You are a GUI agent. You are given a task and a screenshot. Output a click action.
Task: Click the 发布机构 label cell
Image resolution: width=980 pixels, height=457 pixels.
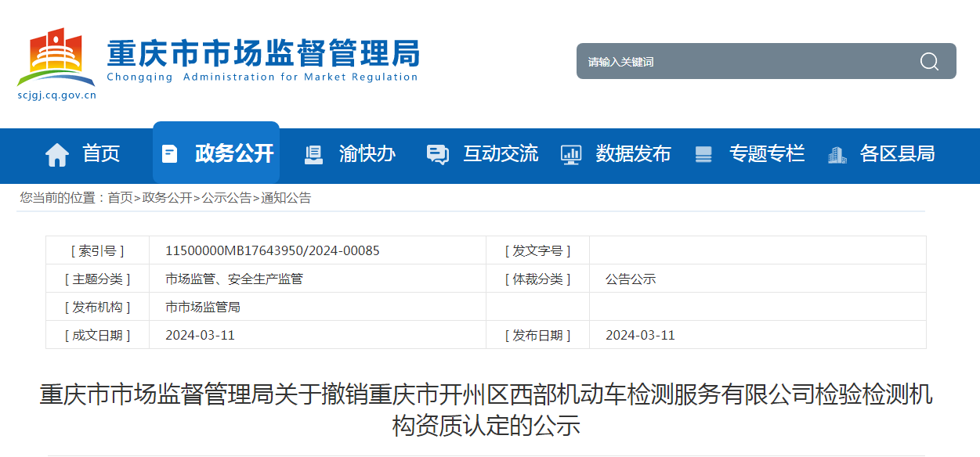click(x=97, y=307)
